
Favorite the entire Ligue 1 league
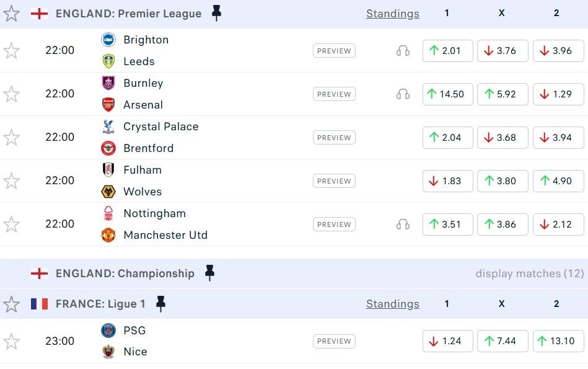click(x=12, y=304)
